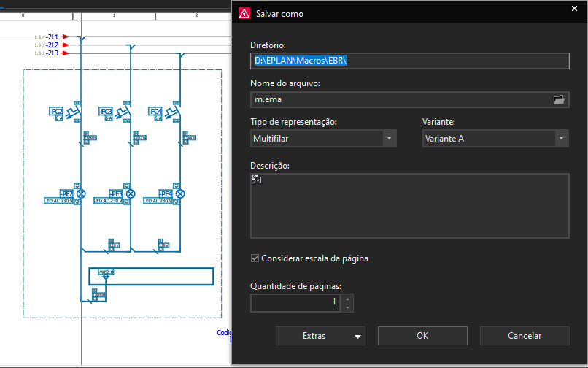
Task: Open the Extras dropdown arrow
Action: click(357, 337)
